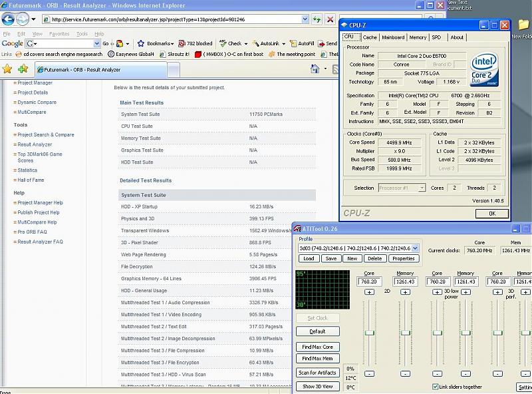Image resolution: width=532 pixels, height=394 pixels.
Task: Click the ATITool temperature graph
Action: pyautogui.click(x=323, y=290)
